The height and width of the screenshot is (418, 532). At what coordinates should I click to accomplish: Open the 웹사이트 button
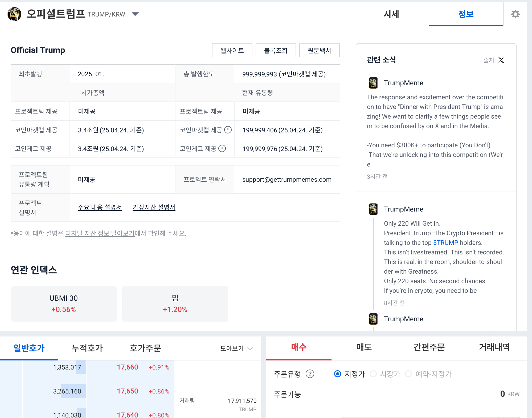(232, 50)
